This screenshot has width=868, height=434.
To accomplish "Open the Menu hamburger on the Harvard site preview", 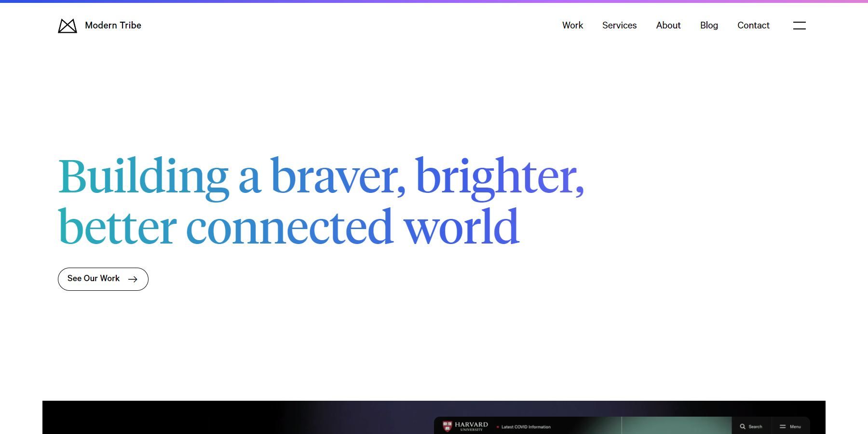I will (x=783, y=426).
